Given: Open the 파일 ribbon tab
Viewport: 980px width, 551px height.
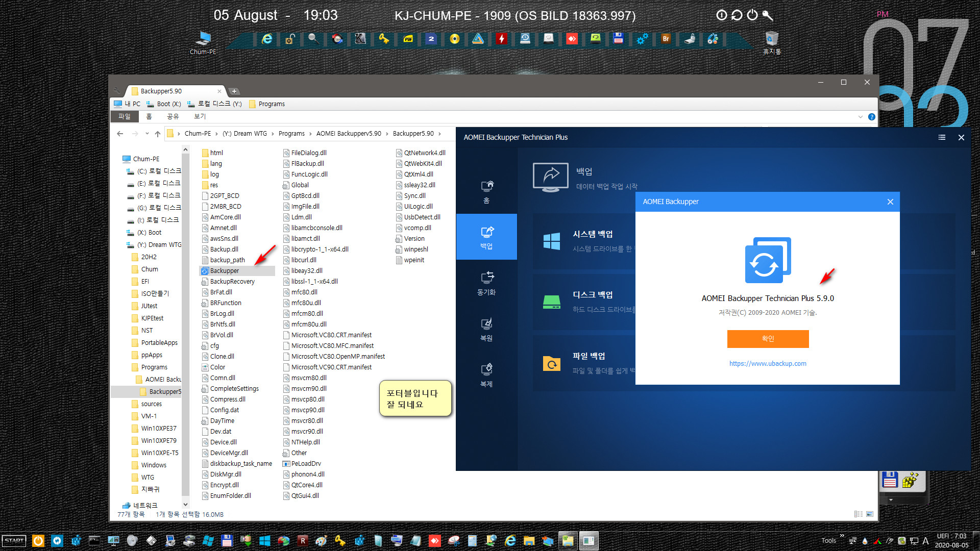Looking at the screenshot, I should (x=125, y=117).
